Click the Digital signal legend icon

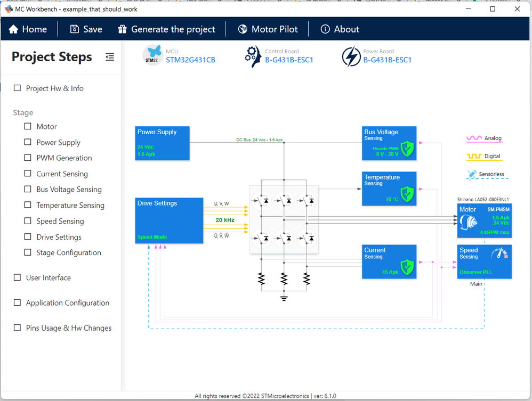[474, 156]
